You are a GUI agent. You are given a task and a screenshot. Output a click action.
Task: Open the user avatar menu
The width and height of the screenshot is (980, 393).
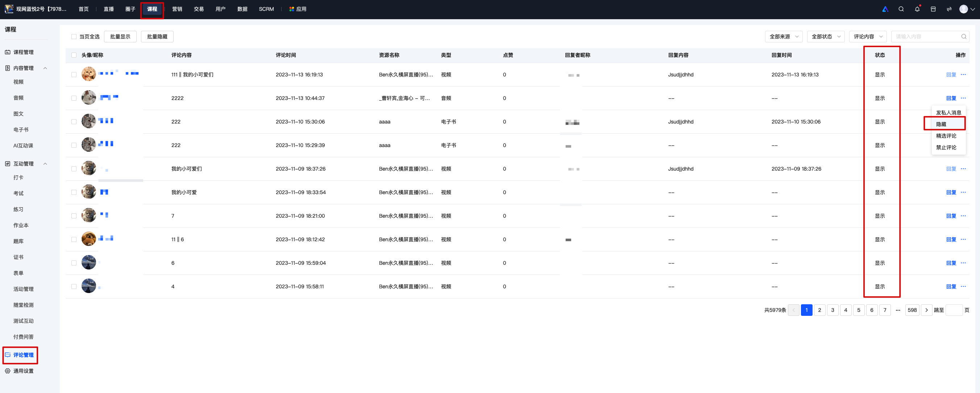point(967,9)
